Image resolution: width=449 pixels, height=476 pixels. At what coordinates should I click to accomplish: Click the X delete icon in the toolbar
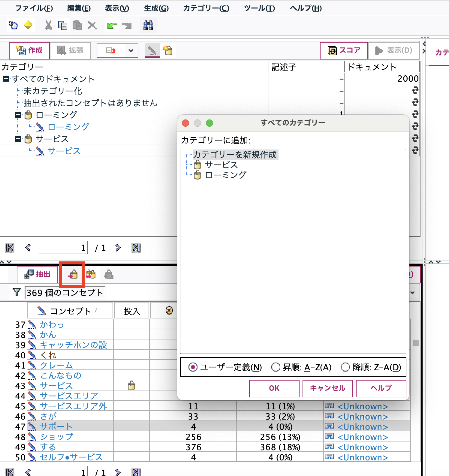(x=92, y=26)
